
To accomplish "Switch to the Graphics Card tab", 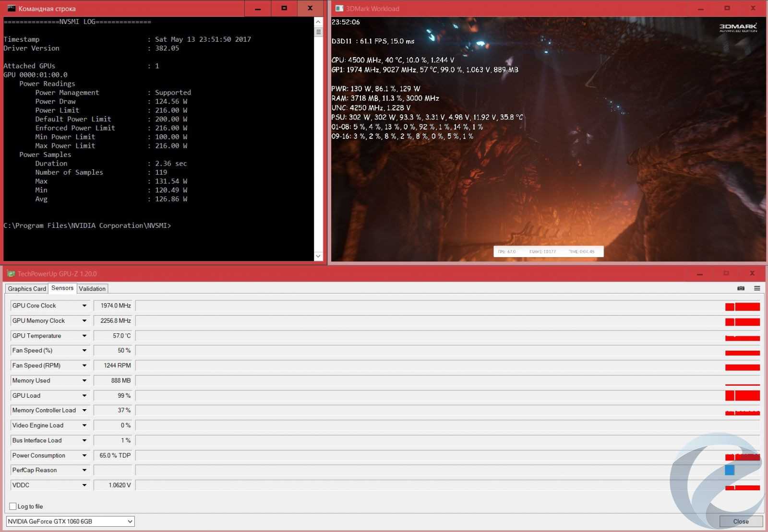I will click(27, 288).
